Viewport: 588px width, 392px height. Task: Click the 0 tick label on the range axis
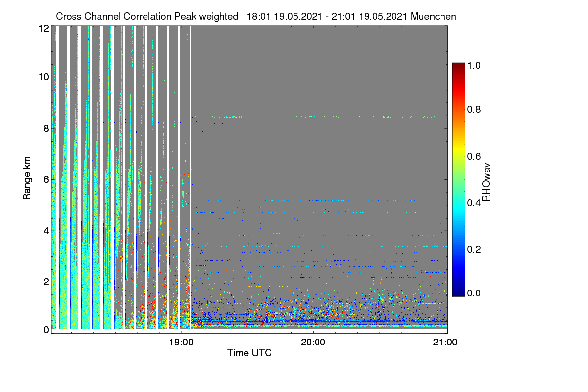click(x=46, y=330)
